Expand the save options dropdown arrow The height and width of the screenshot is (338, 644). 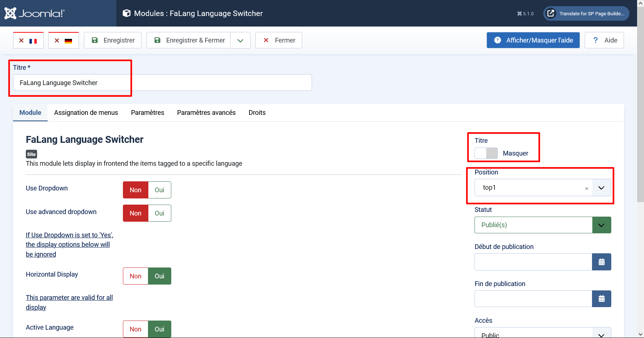coord(240,40)
